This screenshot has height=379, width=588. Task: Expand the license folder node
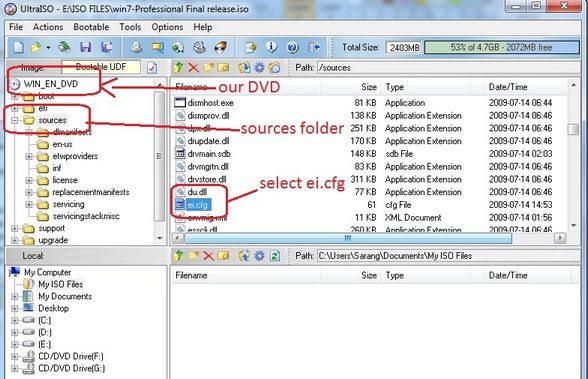29,180
